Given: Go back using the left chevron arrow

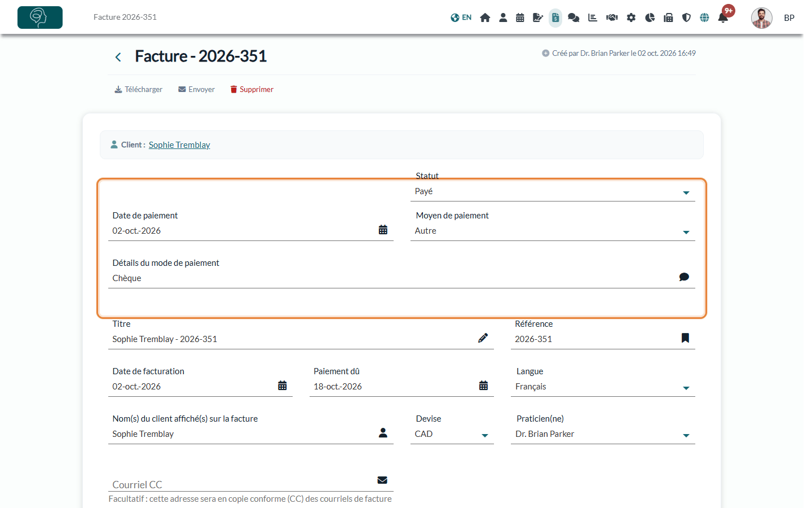Looking at the screenshot, I should (x=118, y=57).
